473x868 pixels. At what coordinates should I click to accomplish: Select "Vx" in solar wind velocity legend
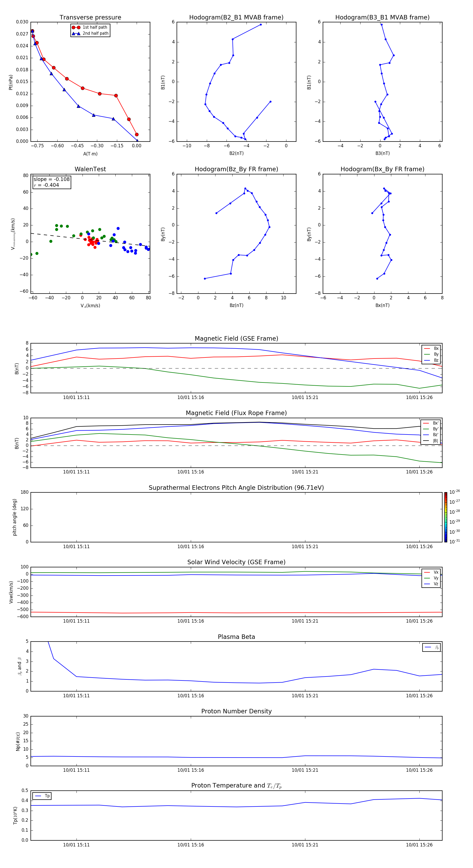(x=431, y=572)
